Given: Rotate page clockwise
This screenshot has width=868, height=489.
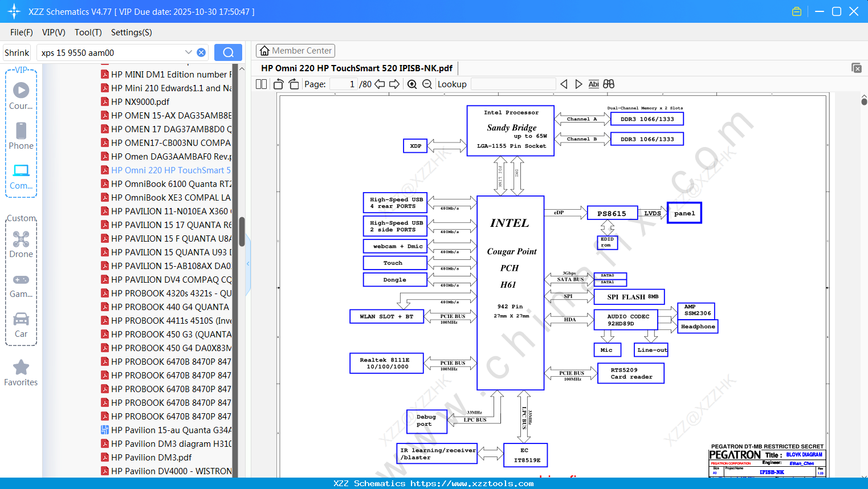Looking at the screenshot, I should [x=294, y=84].
